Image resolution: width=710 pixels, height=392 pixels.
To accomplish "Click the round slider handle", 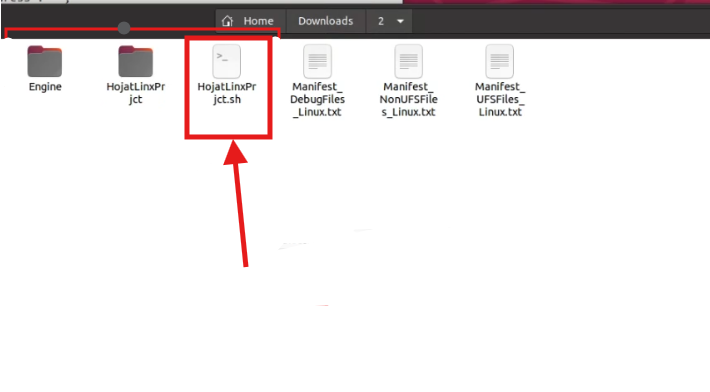I will (x=124, y=28).
